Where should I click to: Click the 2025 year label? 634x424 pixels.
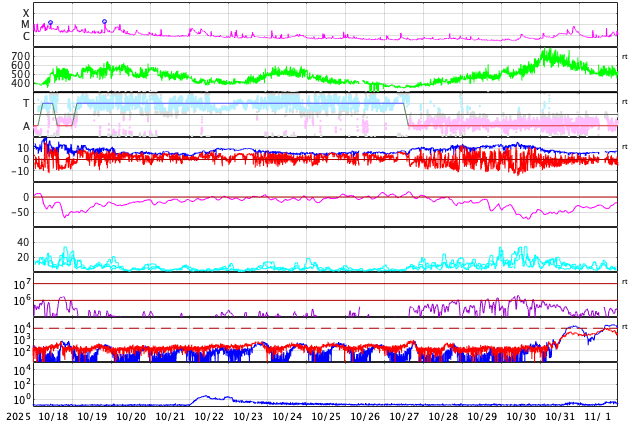click(18, 416)
